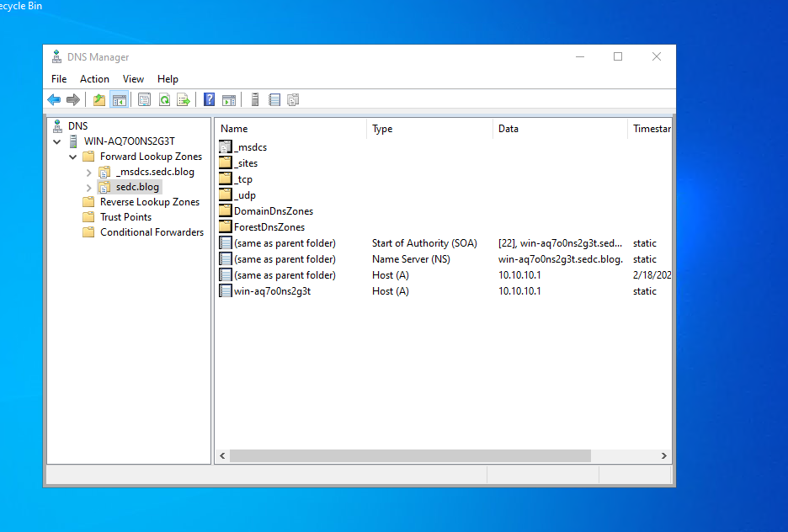Open the Export List toolbar icon
This screenshot has width=788, height=532.
(184, 99)
